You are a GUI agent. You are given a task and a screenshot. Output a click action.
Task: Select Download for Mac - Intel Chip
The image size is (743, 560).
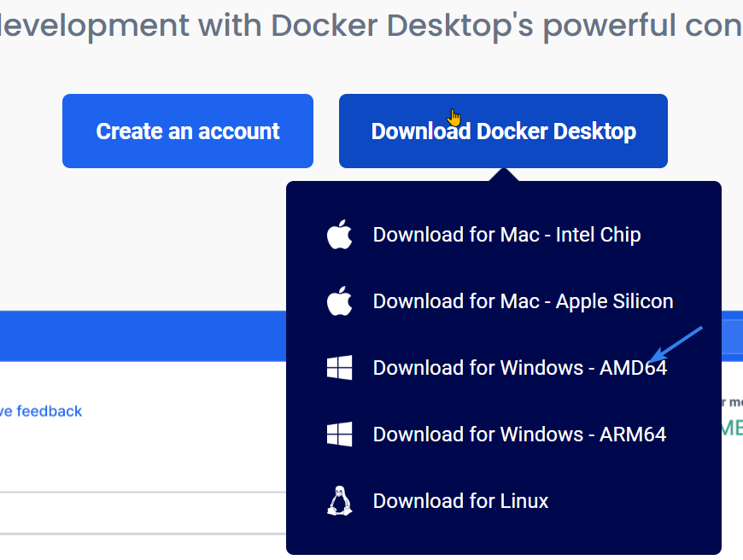pos(506,234)
